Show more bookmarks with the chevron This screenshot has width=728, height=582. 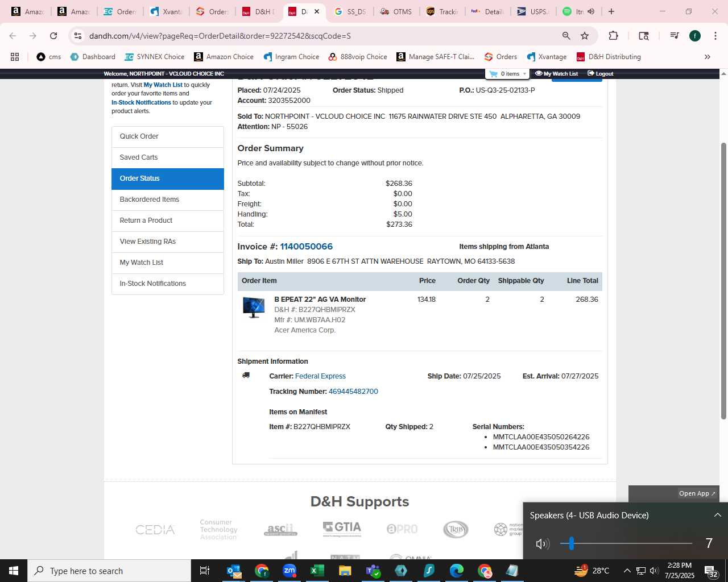(708, 57)
